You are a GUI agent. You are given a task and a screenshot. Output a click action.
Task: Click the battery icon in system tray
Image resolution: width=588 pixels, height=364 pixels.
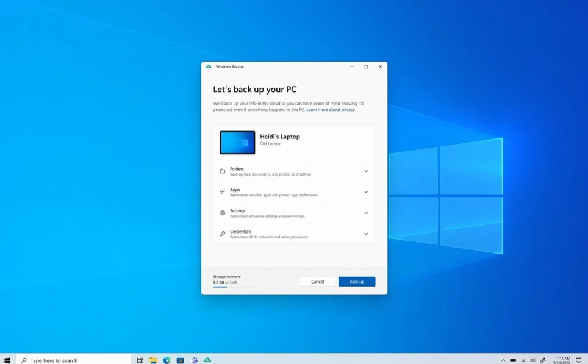click(x=513, y=360)
